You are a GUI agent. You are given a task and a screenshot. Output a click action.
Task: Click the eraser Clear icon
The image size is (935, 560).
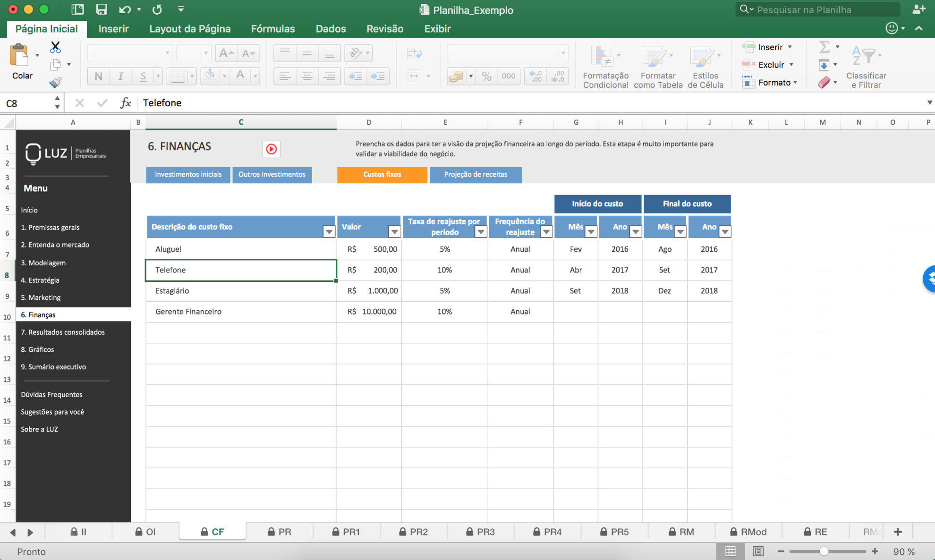pyautogui.click(x=824, y=83)
